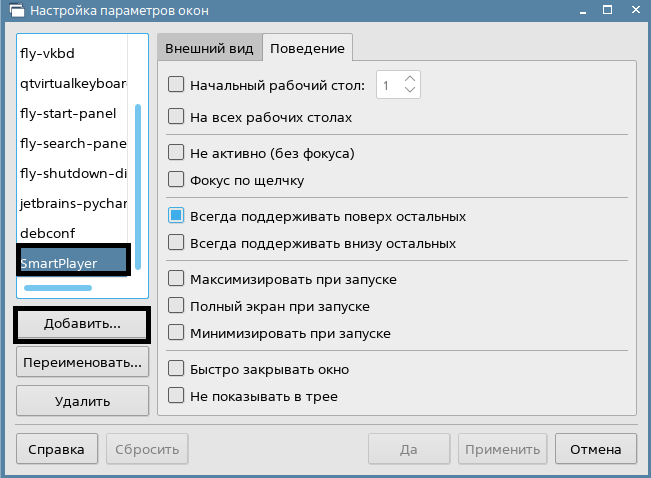Open help with the Справка button
This screenshot has width=651, height=478.
pos(57,450)
